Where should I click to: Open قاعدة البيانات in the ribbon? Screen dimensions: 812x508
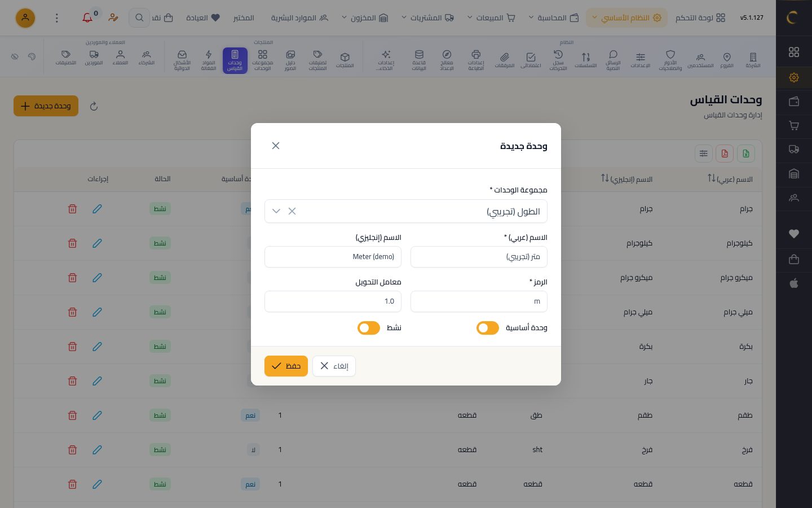[x=419, y=60]
